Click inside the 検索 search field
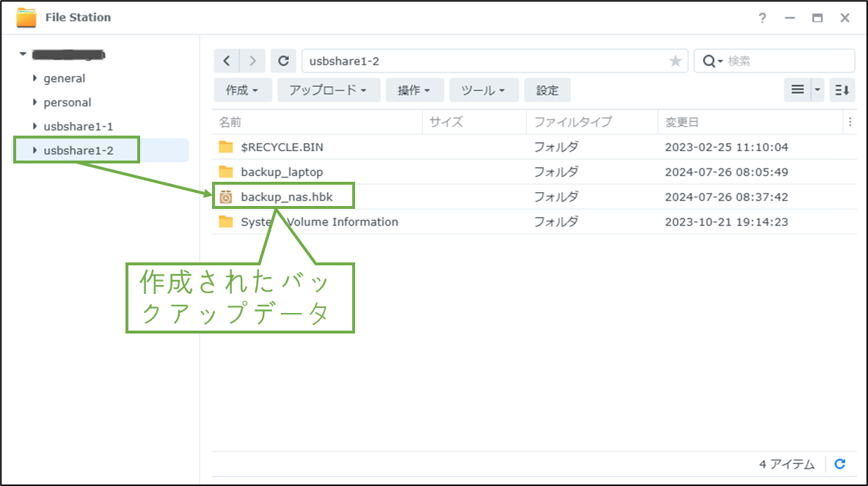 coord(778,61)
